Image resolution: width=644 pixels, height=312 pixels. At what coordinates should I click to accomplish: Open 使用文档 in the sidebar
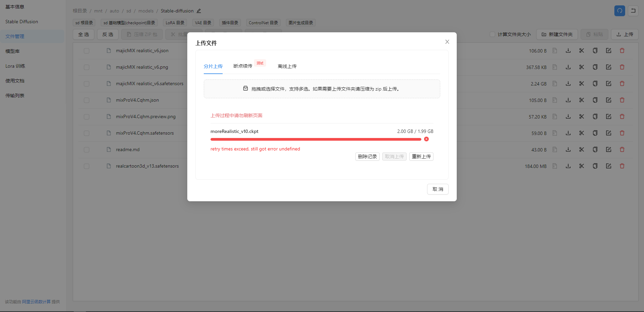[15, 81]
